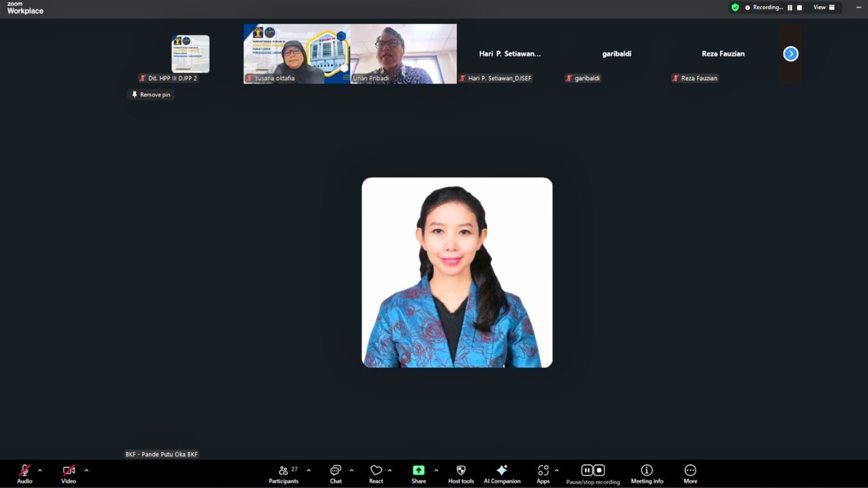Select Unan Pribadi's video thumbnail
This screenshot has width=868, height=488.
click(403, 53)
